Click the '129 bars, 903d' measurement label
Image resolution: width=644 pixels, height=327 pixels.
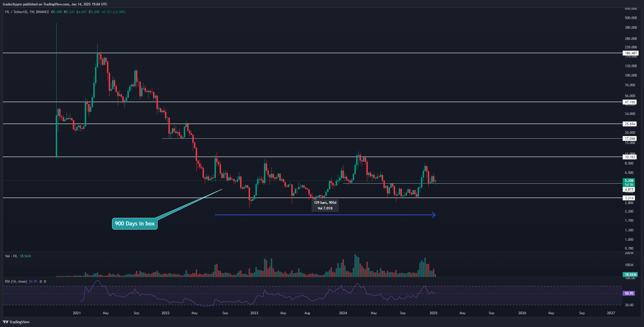tap(325, 203)
